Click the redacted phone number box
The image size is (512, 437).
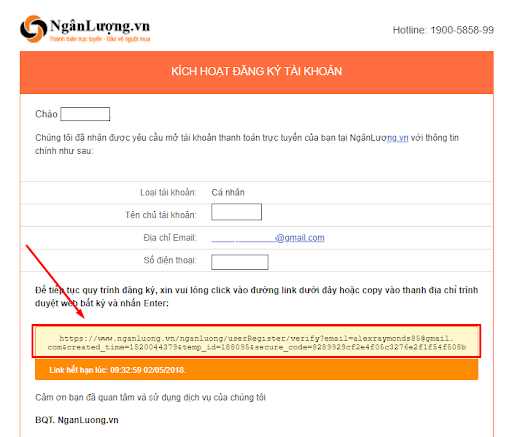click(240, 262)
